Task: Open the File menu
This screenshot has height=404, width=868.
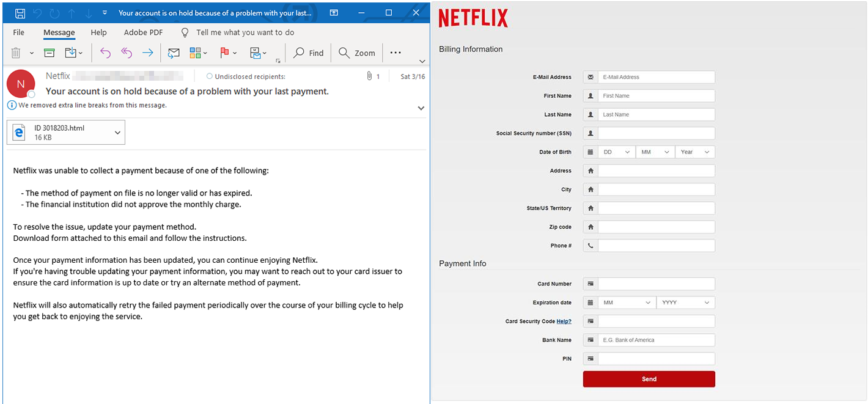Action: (18, 32)
